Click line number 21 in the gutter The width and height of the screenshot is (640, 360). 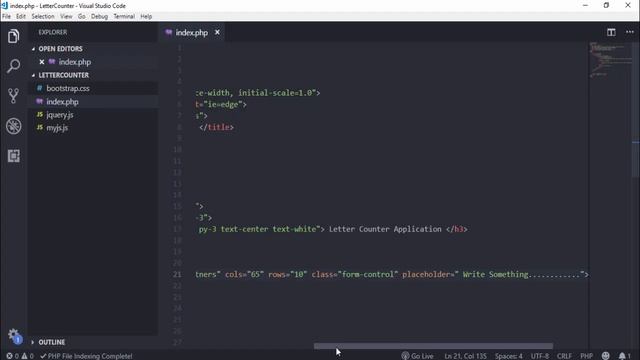coord(177,274)
